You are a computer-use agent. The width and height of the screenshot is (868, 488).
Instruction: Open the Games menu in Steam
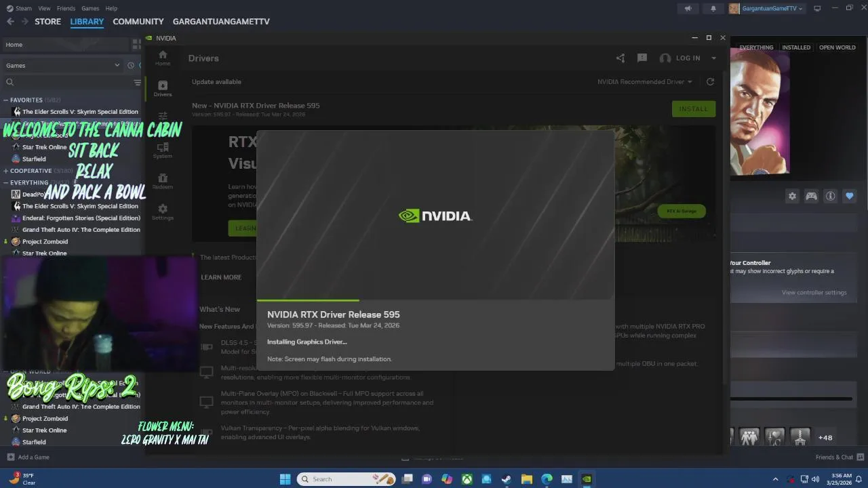90,8
